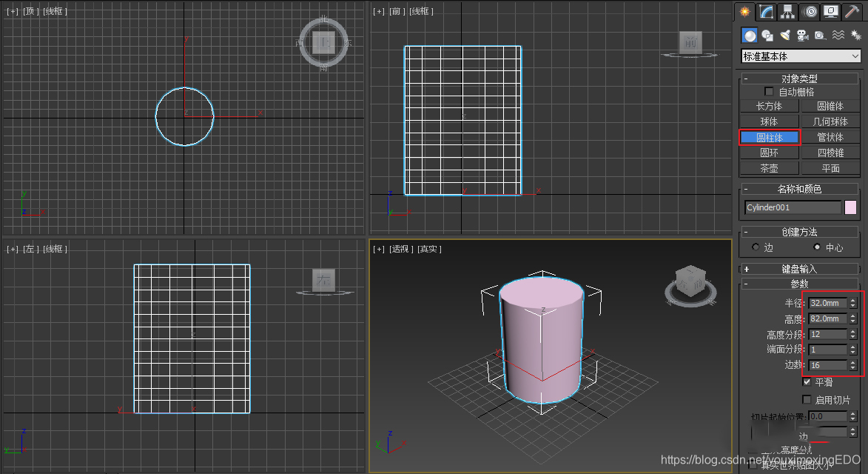868x474 pixels.
Task: Uncheck the 平滑 checkbox
Action: click(807, 381)
